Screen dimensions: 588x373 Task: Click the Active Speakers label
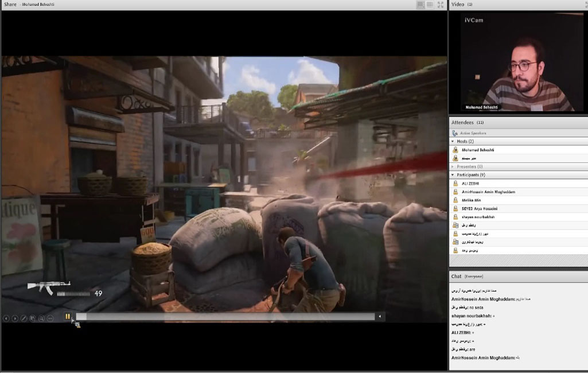(x=473, y=133)
